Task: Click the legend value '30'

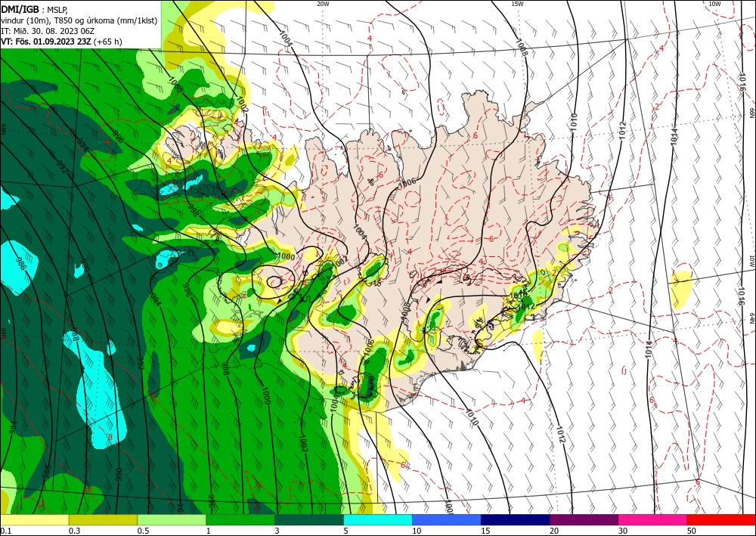Action: pos(623,531)
